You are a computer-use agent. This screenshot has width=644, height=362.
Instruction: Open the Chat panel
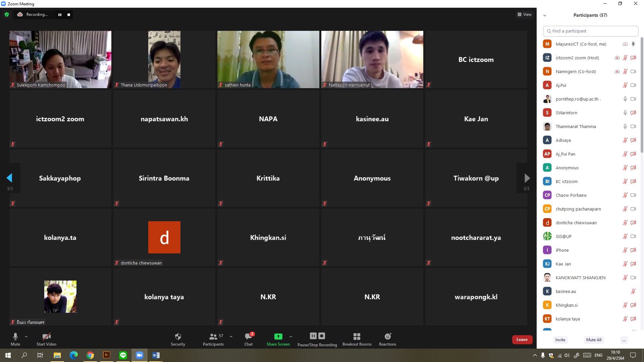[249, 339]
